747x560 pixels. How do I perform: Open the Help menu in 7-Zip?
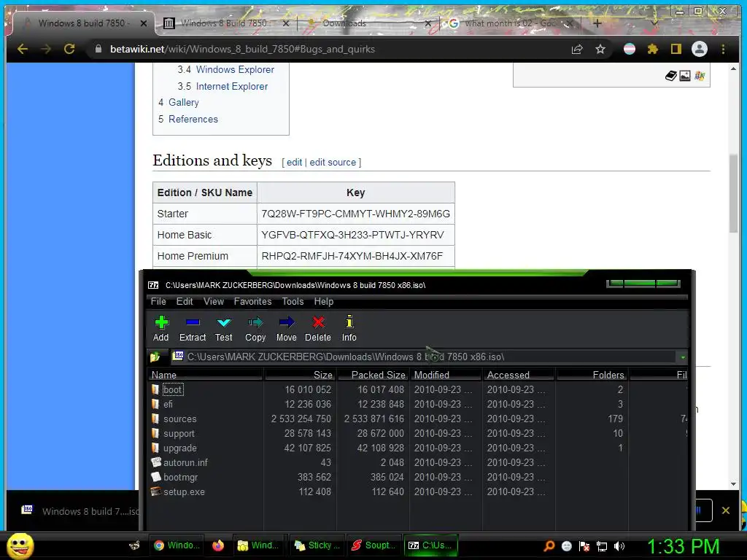pyautogui.click(x=323, y=301)
